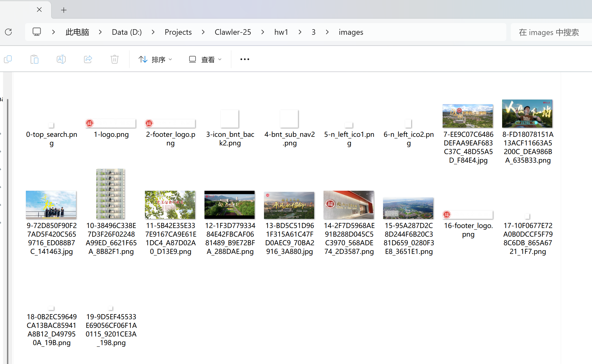The image size is (592, 364).
Task: Select the 1-logo.png file thumbnail
Action: click(111, 123)
